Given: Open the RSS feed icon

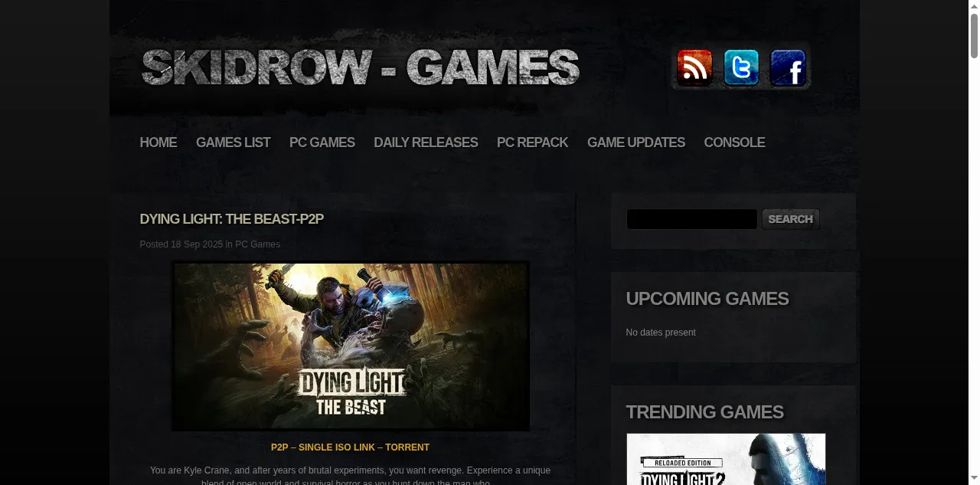Looking at the screenshot, I should [694, 68].
